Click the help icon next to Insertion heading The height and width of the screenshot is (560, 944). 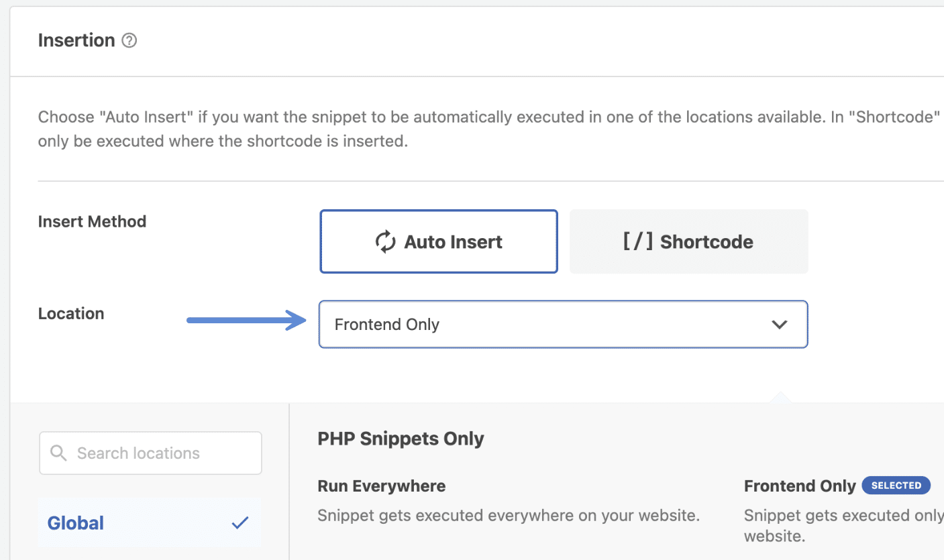(129, 40)
